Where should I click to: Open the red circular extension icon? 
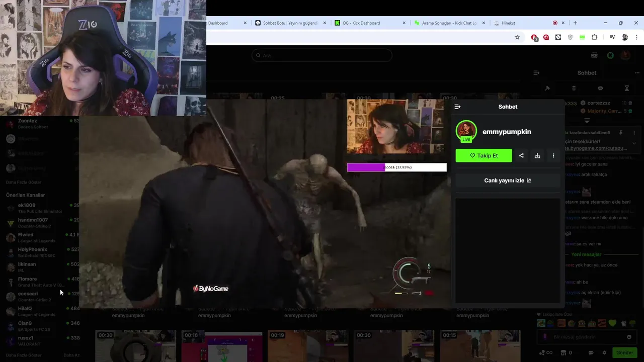click(546, 37)
